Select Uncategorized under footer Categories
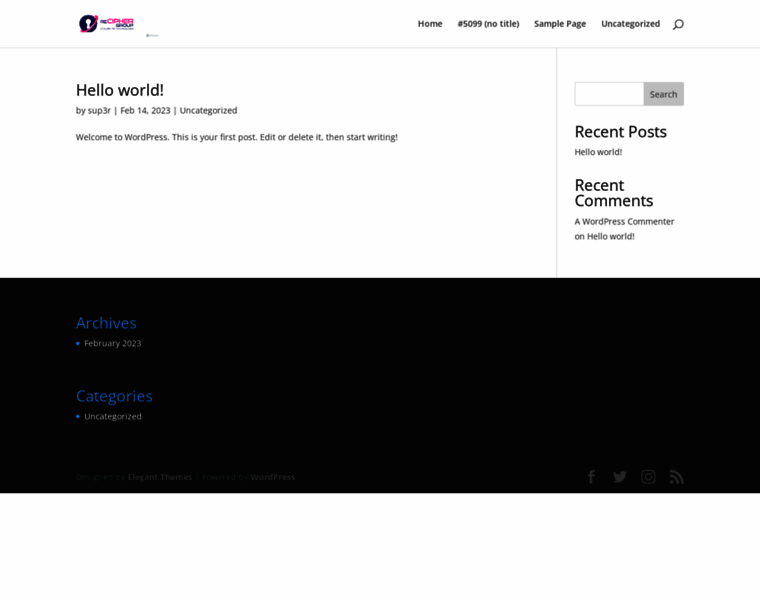The height and width of the screenshot is (600, 760). coord(113,416)
